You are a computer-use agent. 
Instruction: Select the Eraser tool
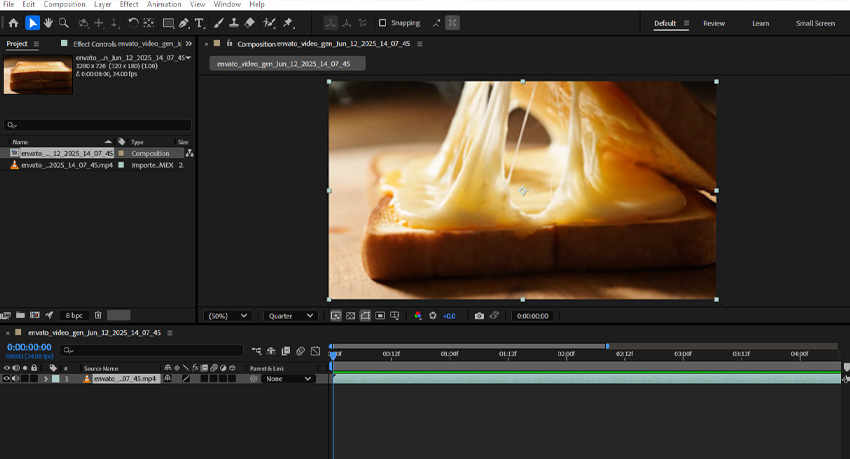click(x=250, y=23)
